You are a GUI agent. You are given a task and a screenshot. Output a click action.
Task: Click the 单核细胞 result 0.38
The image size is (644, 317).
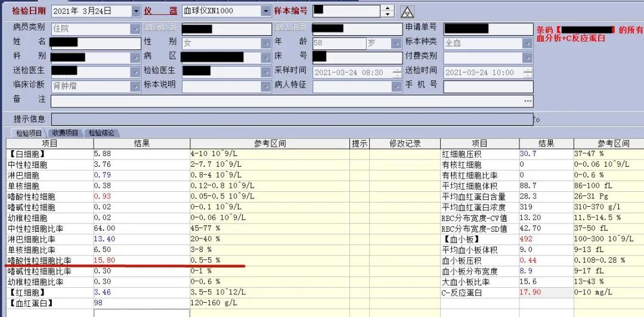pyautogui.click(x=103, y=187)
